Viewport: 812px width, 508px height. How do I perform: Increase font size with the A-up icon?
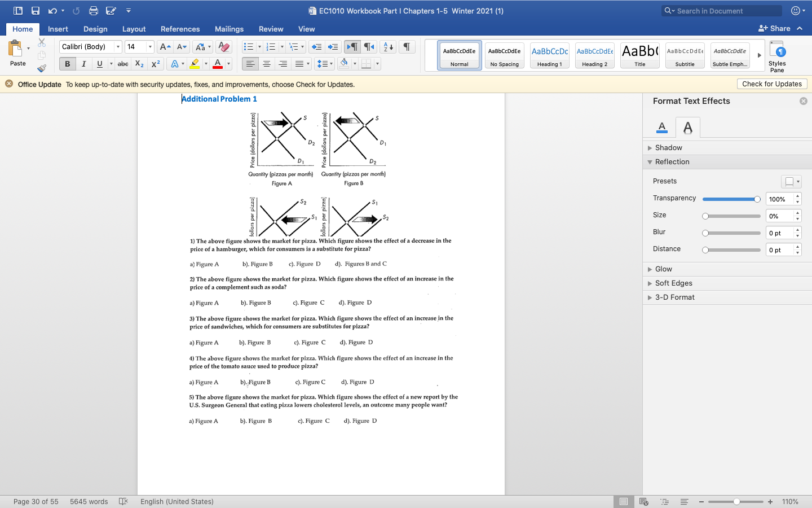(x=165, y=47)
